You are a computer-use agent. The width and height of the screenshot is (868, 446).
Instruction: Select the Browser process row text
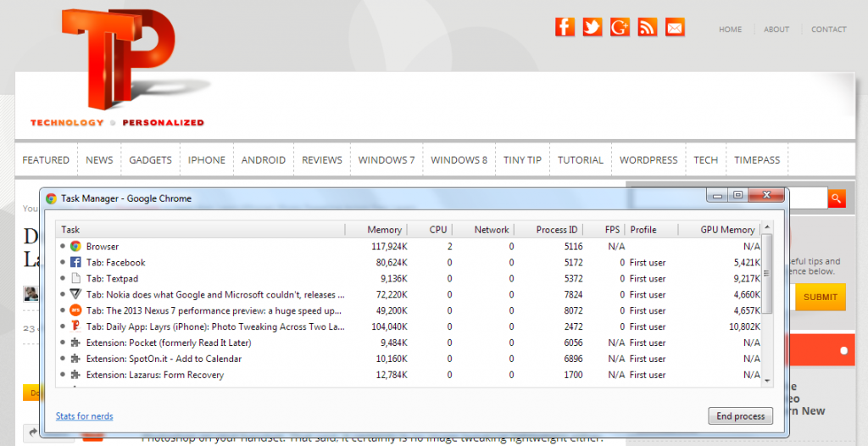(103, 247)
